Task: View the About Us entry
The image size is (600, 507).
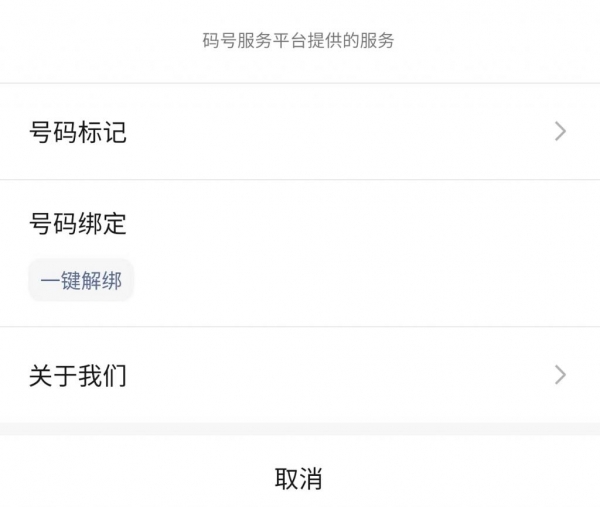Action: pyautogui.click(x=300, y=375)
